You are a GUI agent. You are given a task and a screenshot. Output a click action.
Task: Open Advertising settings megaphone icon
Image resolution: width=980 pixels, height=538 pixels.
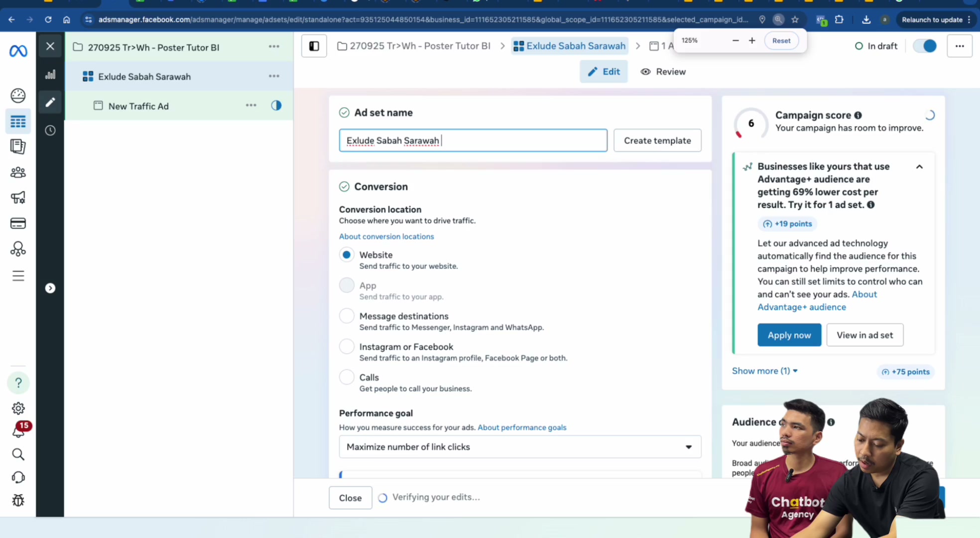click(x=18, y=198)
